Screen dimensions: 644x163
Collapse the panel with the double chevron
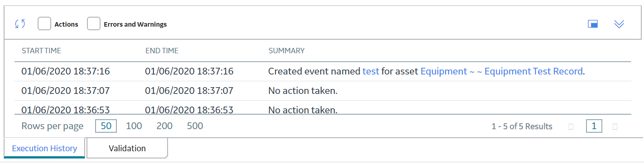point(619,24)
